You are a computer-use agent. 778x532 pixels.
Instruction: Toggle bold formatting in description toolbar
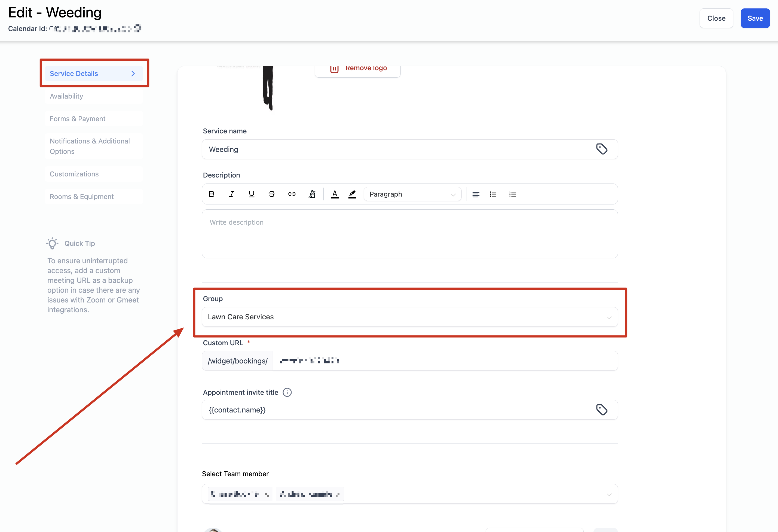[x=212, y=194]
